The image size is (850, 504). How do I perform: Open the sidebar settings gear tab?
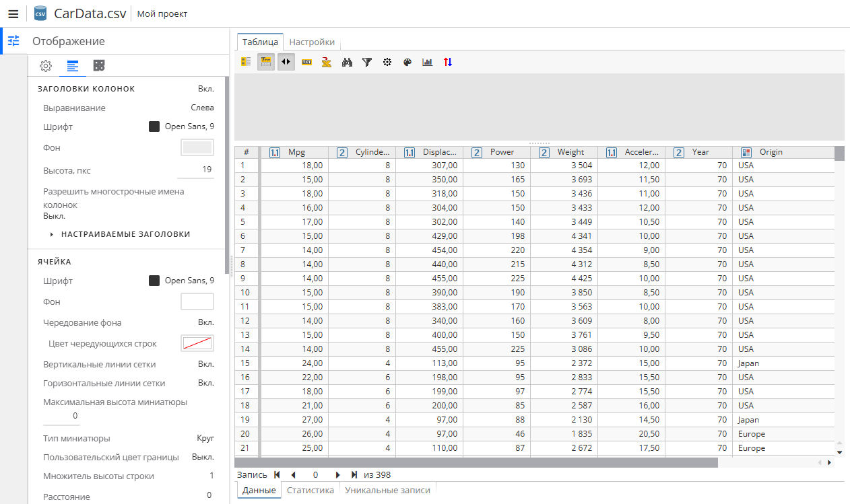point(45,66)
